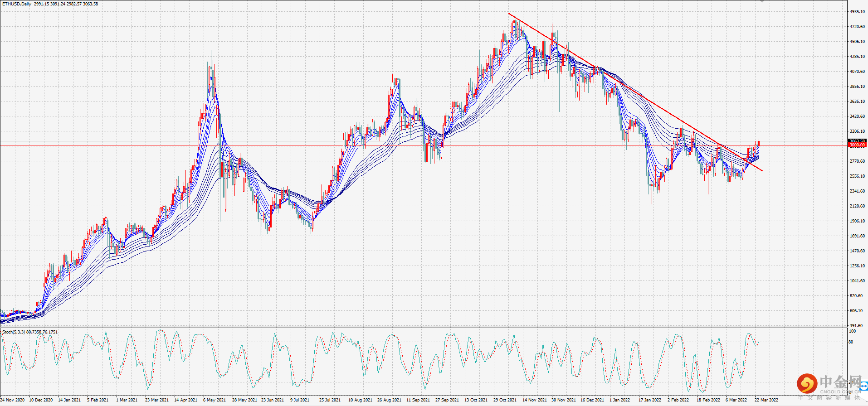Click the 23 Mar 2021 date label
The height and width of the screenshot is (406, 868).
[157, 400]
